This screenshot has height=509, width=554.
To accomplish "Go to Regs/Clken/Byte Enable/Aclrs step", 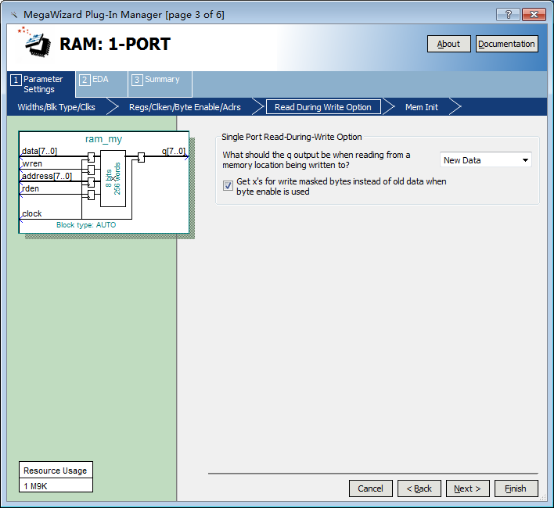I will (x=185, y=107).
